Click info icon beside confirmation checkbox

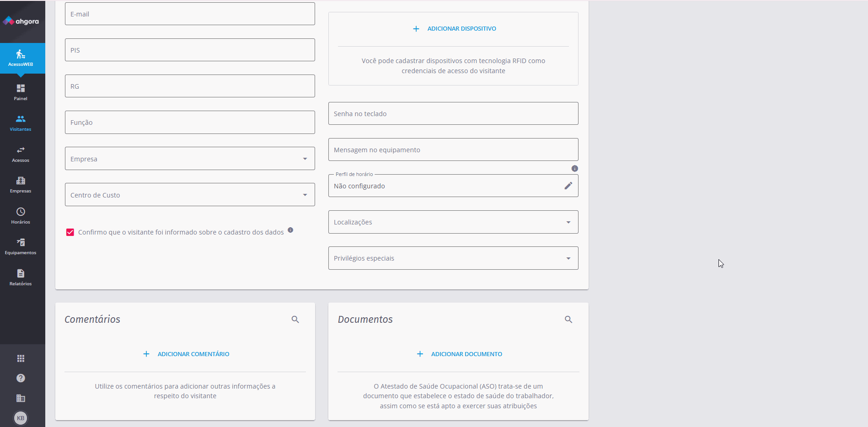click(290, 230)
